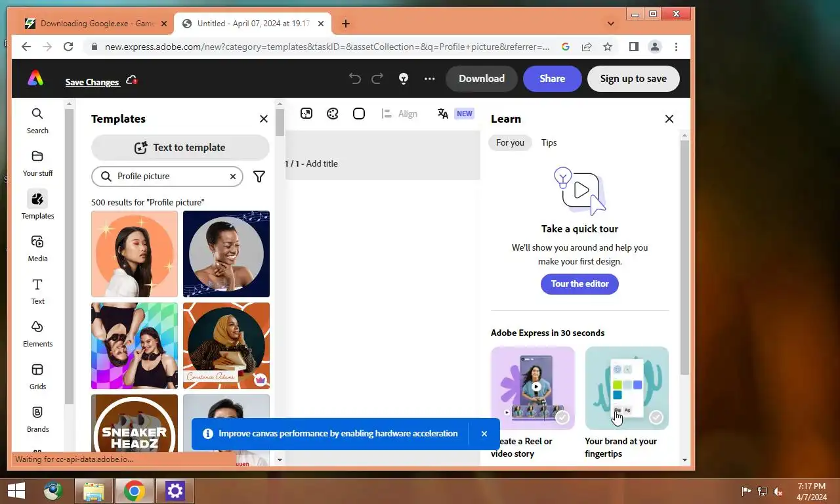Click the Learn panel scrollbar
This screenshot has width=840, height=504.
coord(684,258)
